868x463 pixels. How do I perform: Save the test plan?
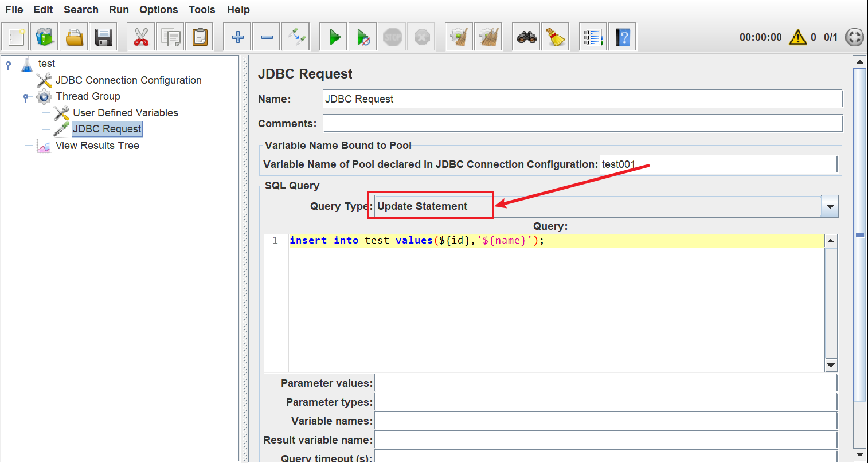pyautogui.click(x=104, y=37)
